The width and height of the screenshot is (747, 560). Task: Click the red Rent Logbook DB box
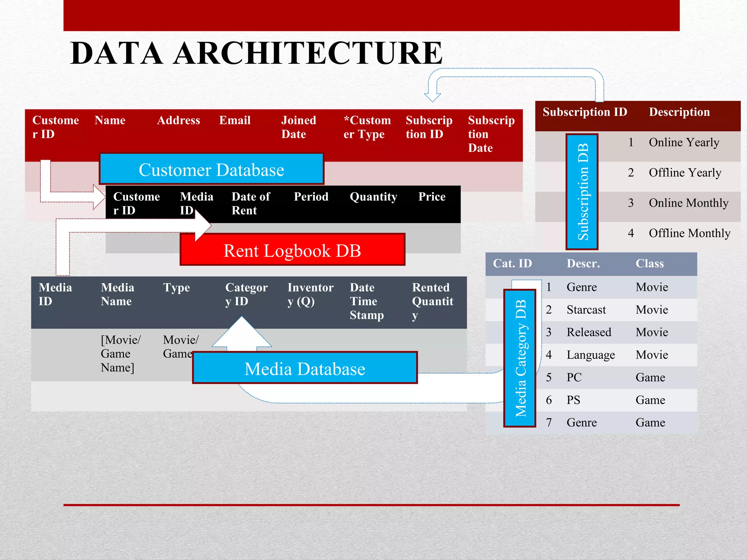[292, 250]
